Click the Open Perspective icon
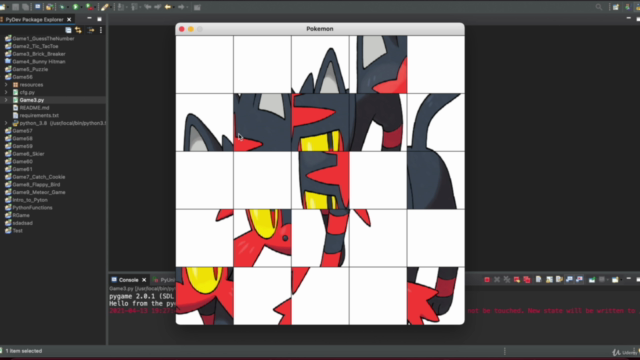 pos(615,7)
